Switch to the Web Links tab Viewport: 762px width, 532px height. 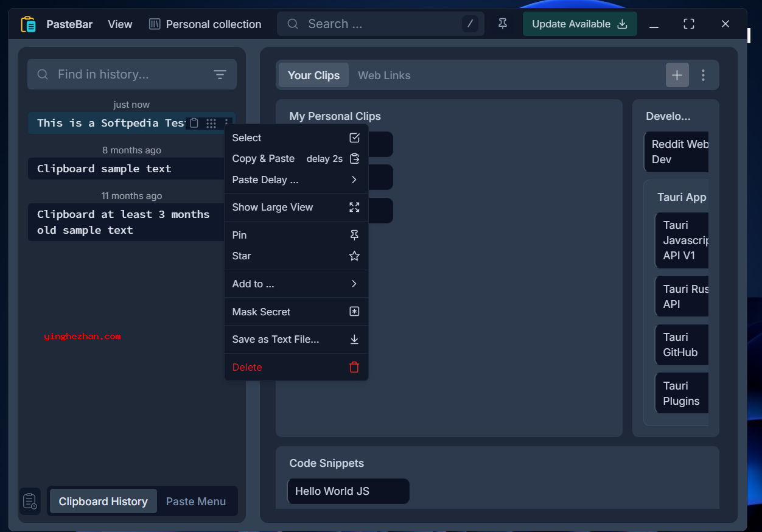(384, 75)
